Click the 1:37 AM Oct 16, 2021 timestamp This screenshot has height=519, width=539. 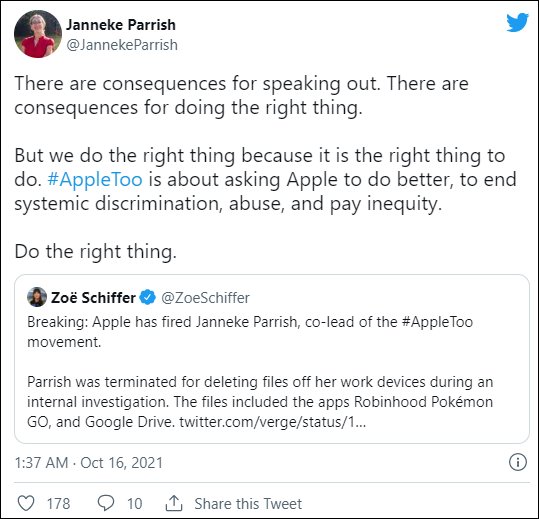tap(89, 463)
